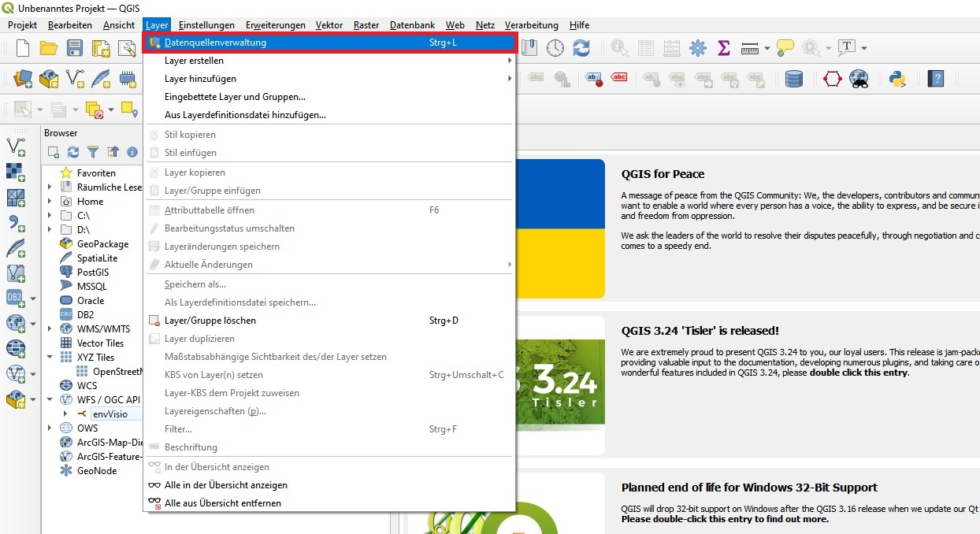Screen dimensions: 980x534
Task: Expand the WMS/WMTS tree node
Action: 50,329
